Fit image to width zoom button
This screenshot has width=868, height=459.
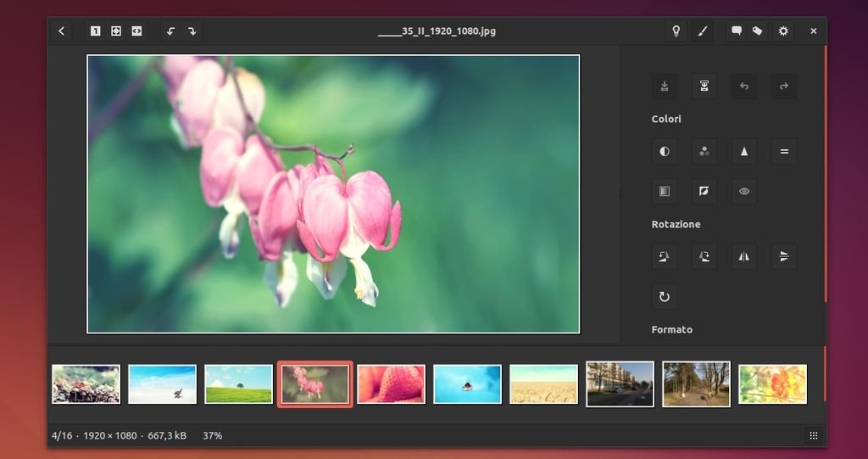coord(136,31)
